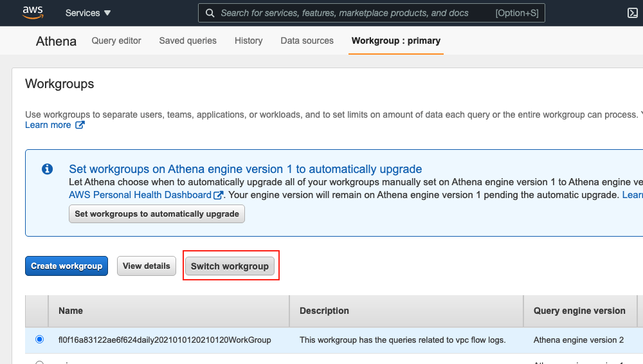Click the blue info icon in banner
Viewport: 643px width, 364px height.
pyautogui.click(x=47, y=168)
